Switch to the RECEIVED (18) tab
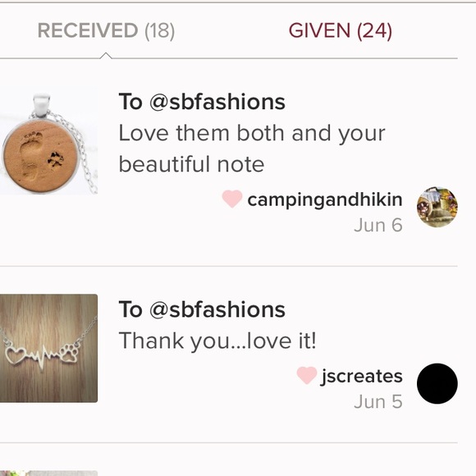Screen dimensions: 476x476 pos(106,30)
